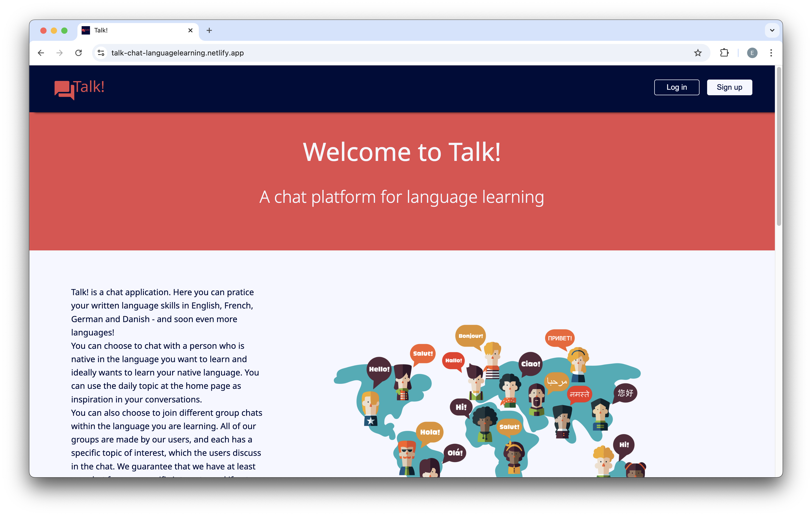This screenshot has width=812, height=516.
Task: Click the Welcome to Talk! heading
Action: click(x=402, y=152)
